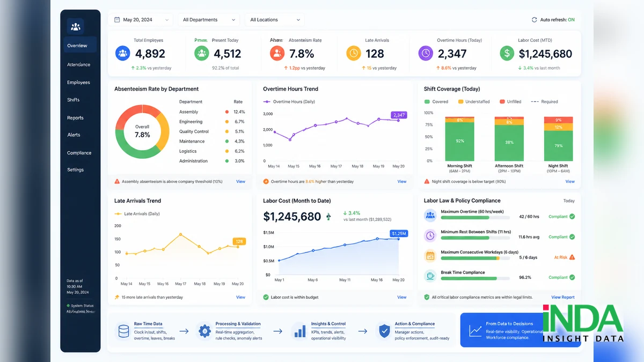Click the Assembly row in department table

click(x=212, y=112)
